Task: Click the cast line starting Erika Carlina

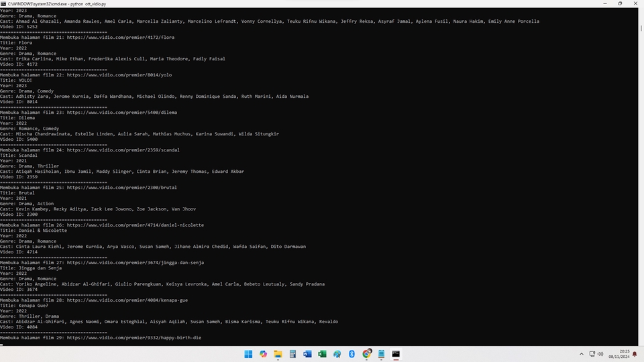Action: [113, 59]
